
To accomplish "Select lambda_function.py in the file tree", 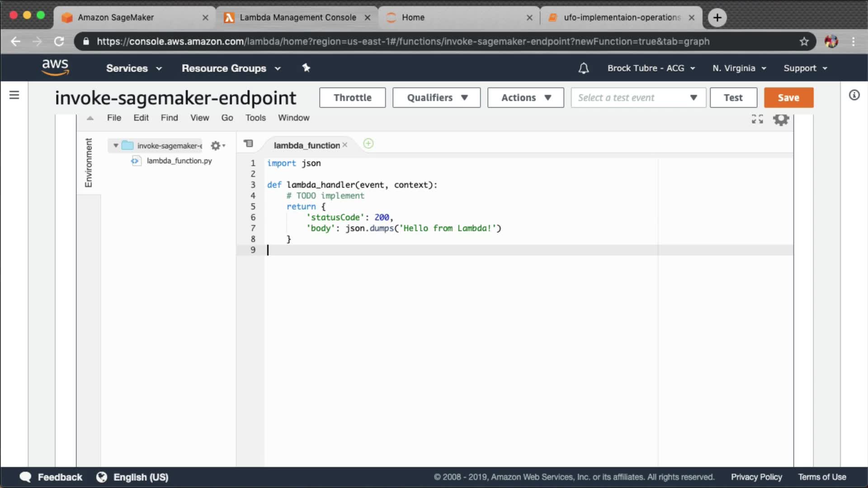I will pos(179,161).
